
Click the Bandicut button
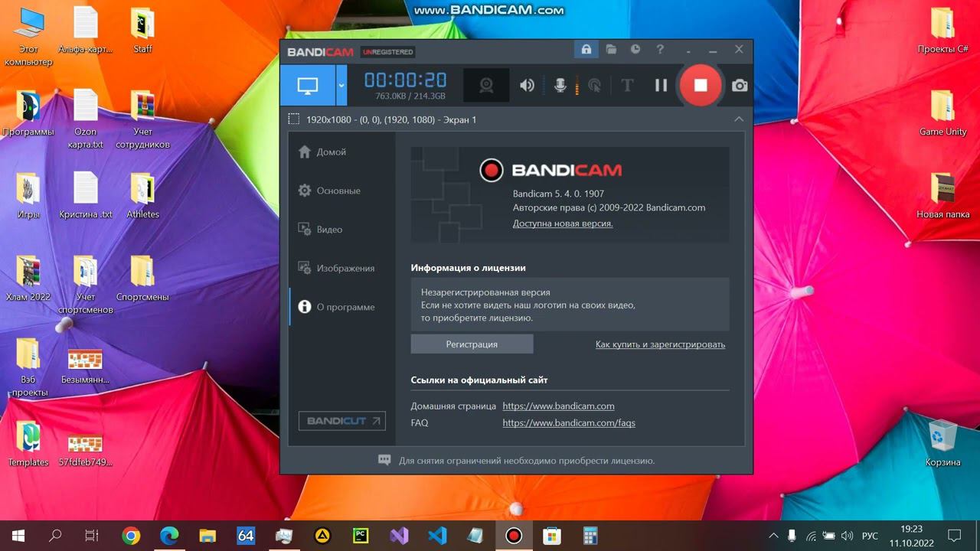(x=341, y=421)
